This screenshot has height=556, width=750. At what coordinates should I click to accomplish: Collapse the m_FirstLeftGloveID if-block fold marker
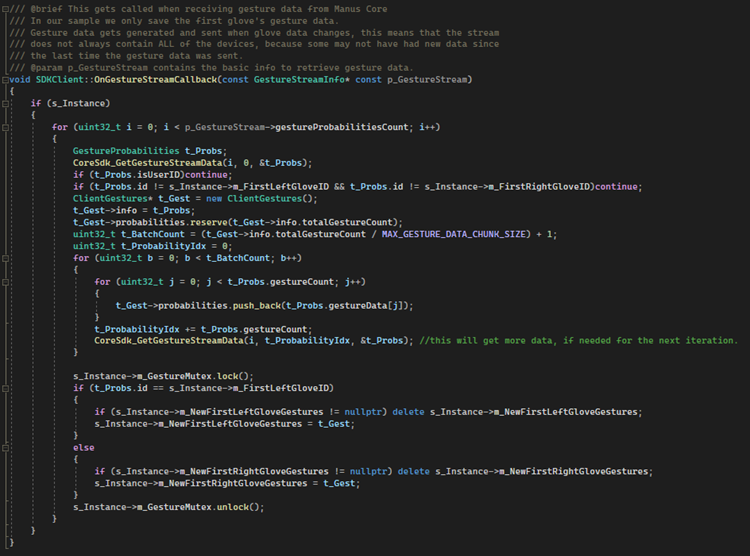click(x=5, y=389)
